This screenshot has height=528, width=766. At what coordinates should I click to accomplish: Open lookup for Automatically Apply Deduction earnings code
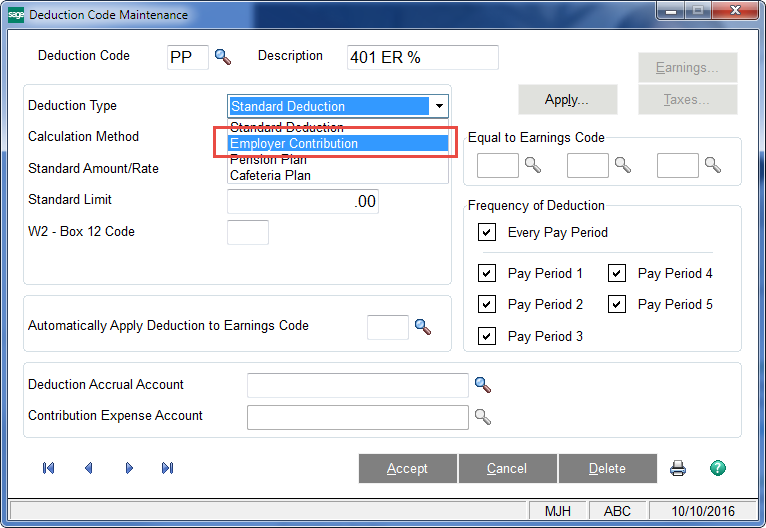(x=422, y=327)
